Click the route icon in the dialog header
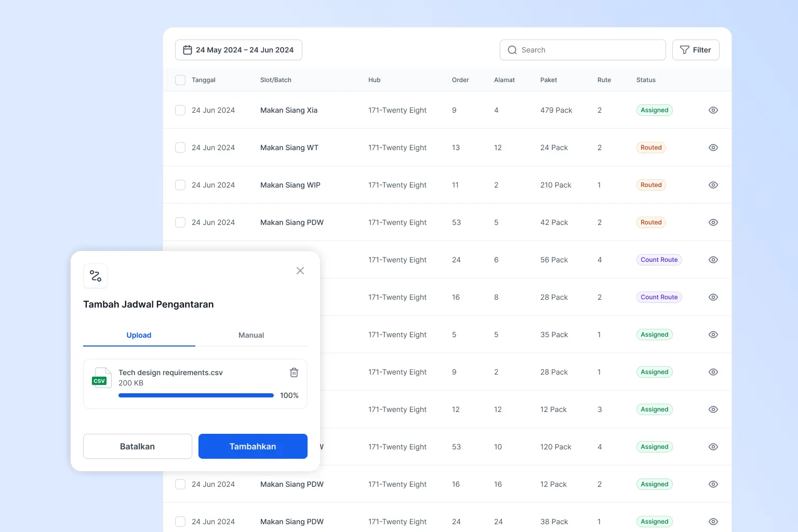 pyautogui.click(x=96, y=276)
